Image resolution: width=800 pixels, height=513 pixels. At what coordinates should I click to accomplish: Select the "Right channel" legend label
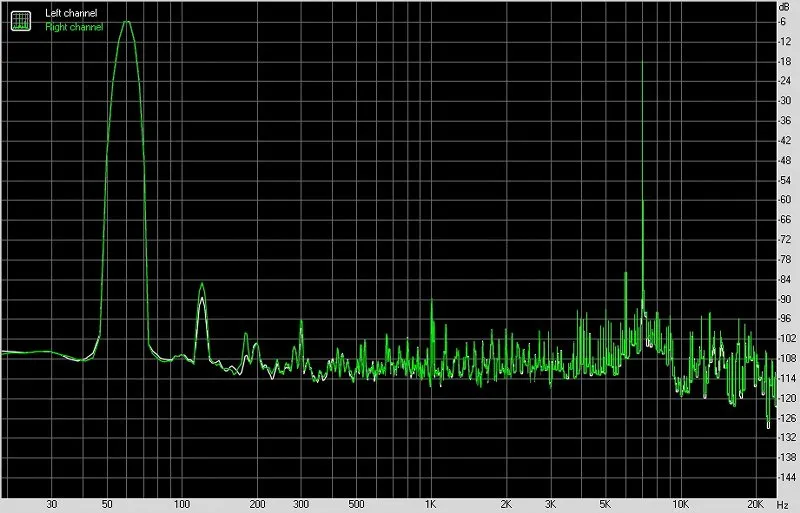coord(74,27)
